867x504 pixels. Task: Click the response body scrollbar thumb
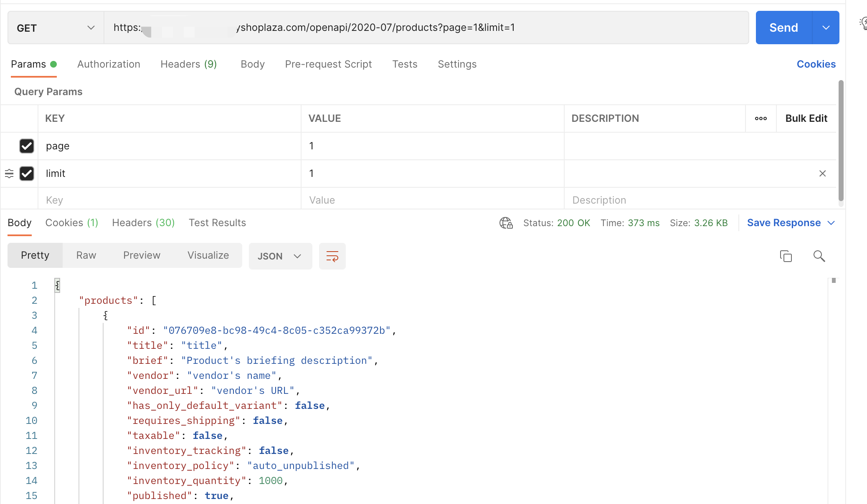point(834,280)
